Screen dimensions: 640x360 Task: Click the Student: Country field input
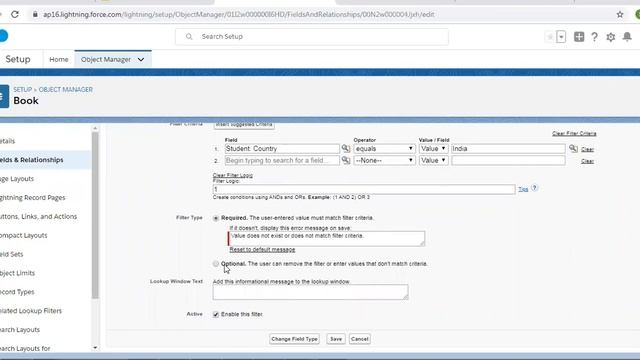tap(282, 149)
